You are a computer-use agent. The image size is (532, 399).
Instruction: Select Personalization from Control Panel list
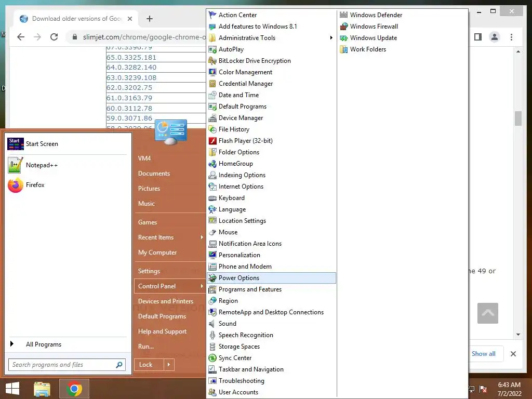[271, 255]
